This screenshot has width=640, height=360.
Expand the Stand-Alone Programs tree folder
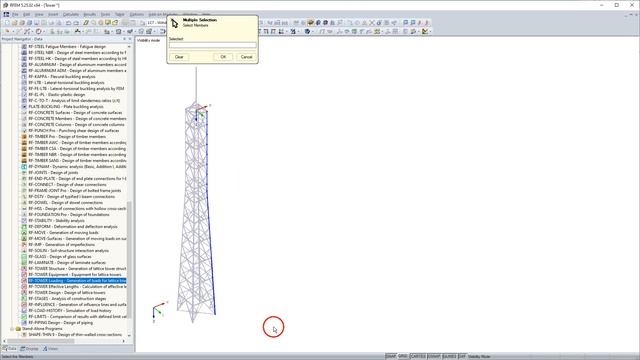(x=12, y=329)
